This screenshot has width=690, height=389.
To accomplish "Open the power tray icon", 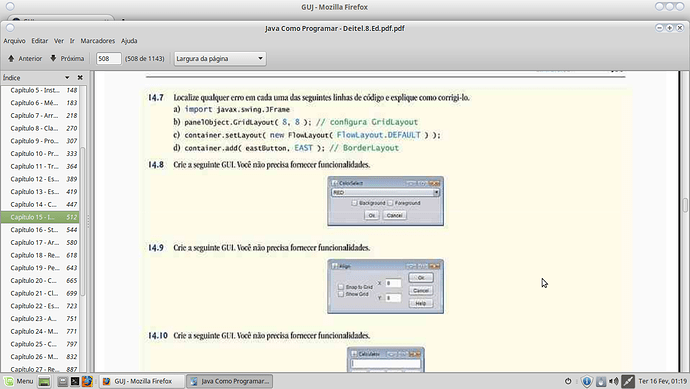I will (x=568, y=381).
